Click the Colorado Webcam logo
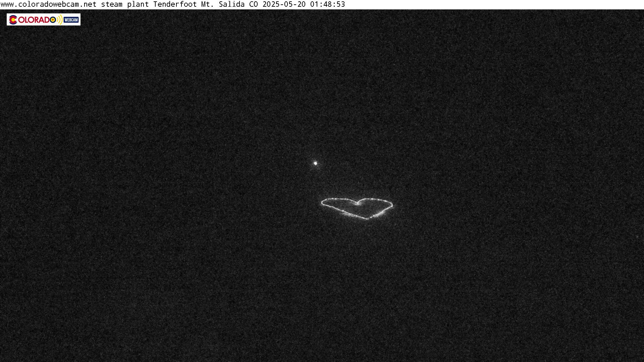Screen dimensions: 644x362 point(44,19)
